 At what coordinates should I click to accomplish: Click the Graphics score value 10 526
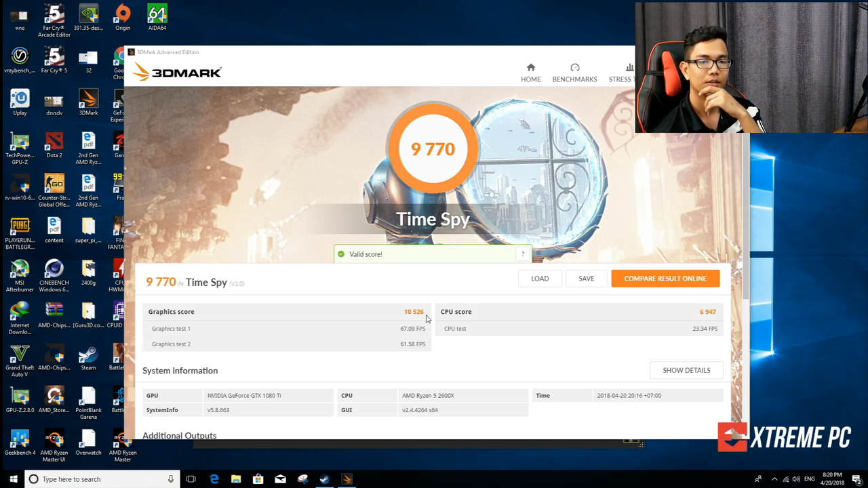coord(413,312)
